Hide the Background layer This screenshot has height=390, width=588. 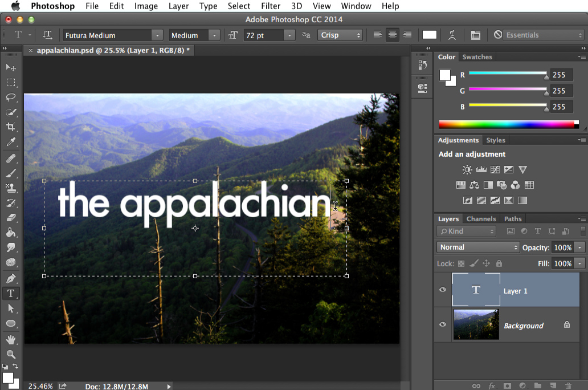pyautogui.click(x=443, y=325)
